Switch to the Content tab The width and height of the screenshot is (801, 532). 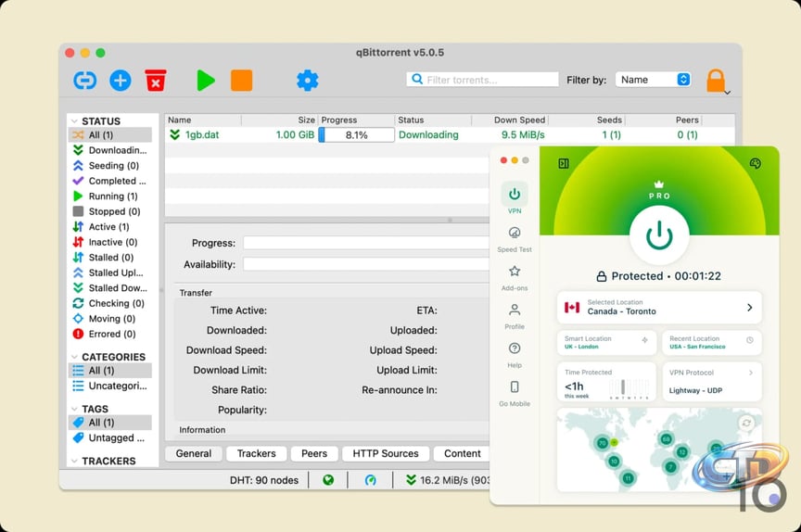pos(463,453)
